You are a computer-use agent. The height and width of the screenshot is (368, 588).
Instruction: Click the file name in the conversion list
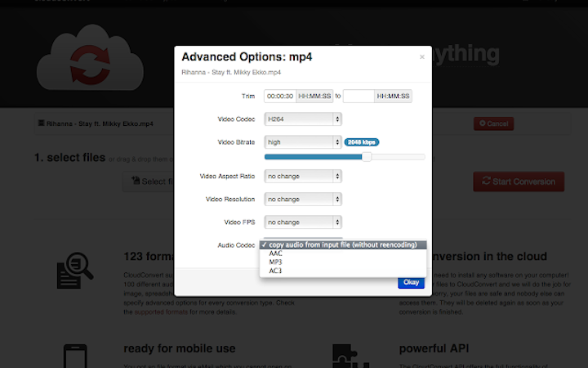(x=100, y=124)
